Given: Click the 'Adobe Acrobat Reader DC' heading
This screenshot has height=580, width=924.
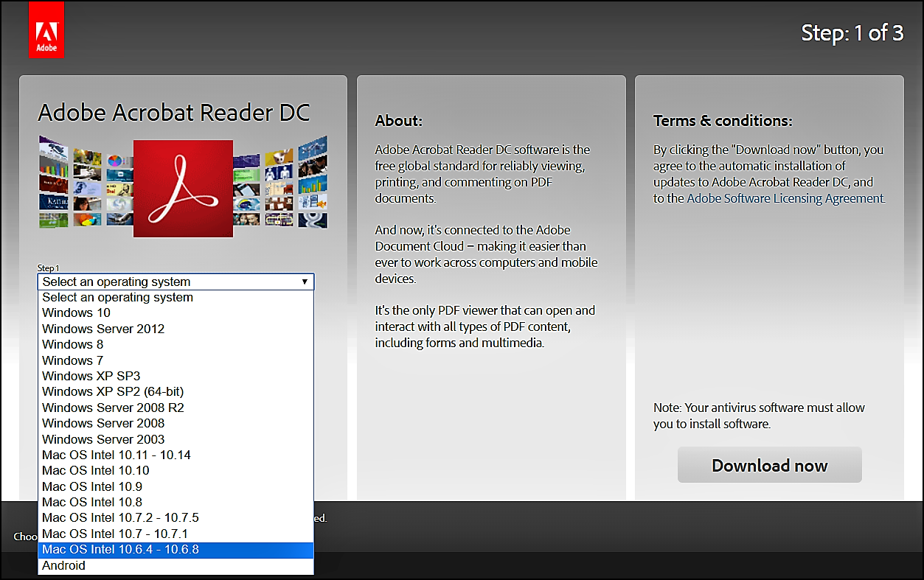Looking at the screenshot, I should click(174, 113).
